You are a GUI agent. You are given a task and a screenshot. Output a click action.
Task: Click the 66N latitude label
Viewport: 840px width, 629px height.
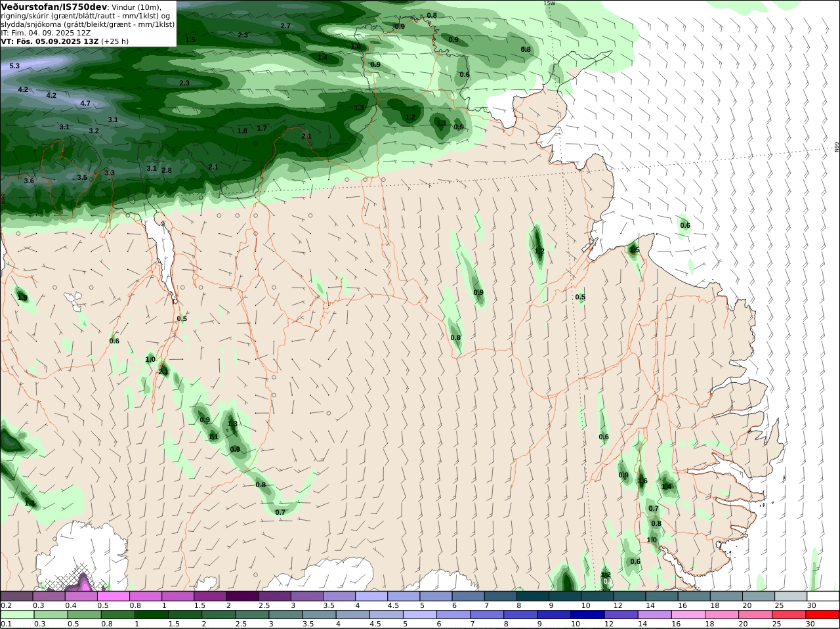[837, 148]
